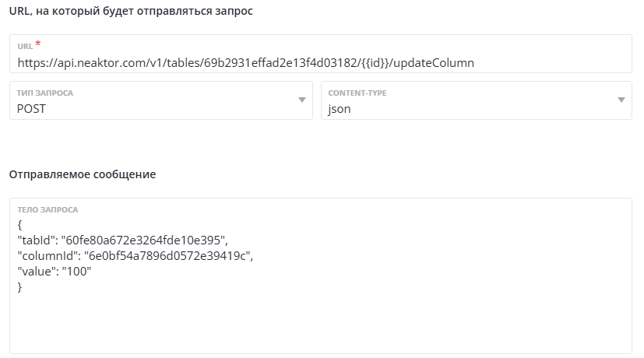Screen dimensions: 644x358
Task: Click the json value in Content-Type
Action: click(340, 109)
